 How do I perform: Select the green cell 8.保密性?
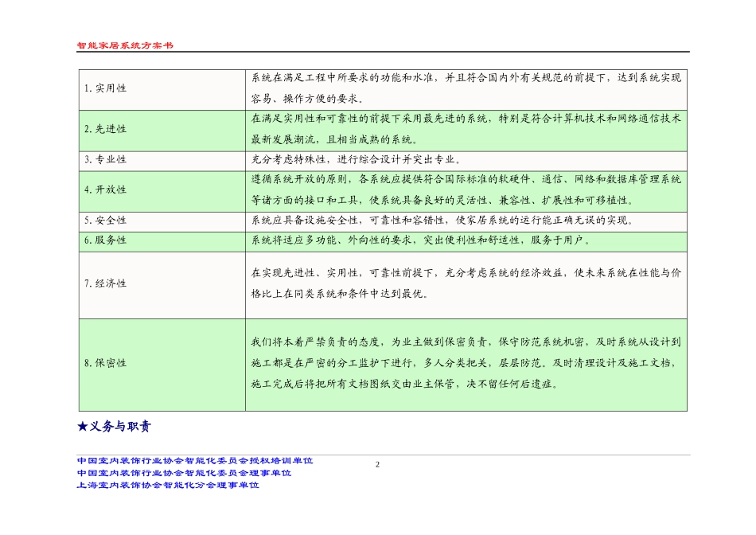click(x=162, y=365)
